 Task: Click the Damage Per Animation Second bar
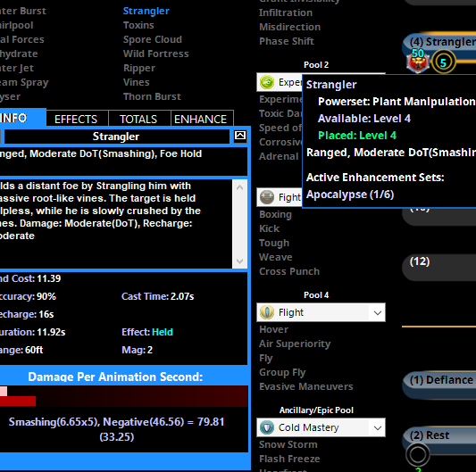coord(124,396)
